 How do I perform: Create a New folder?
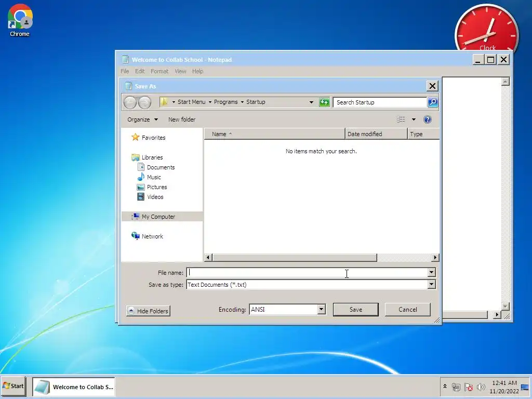click(182, 119)
